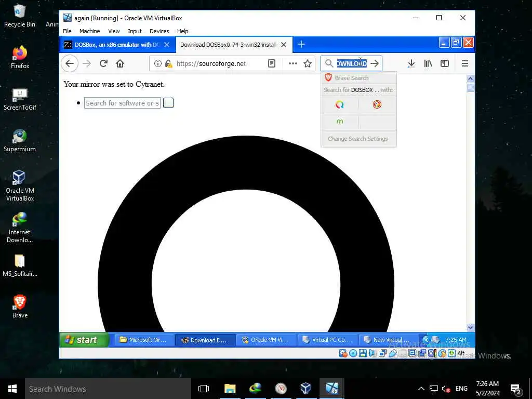Click the page scrollbar down arrow
The height and width of the screenshot is (399, 532).
pyautogui.click(x=470, y=327)
